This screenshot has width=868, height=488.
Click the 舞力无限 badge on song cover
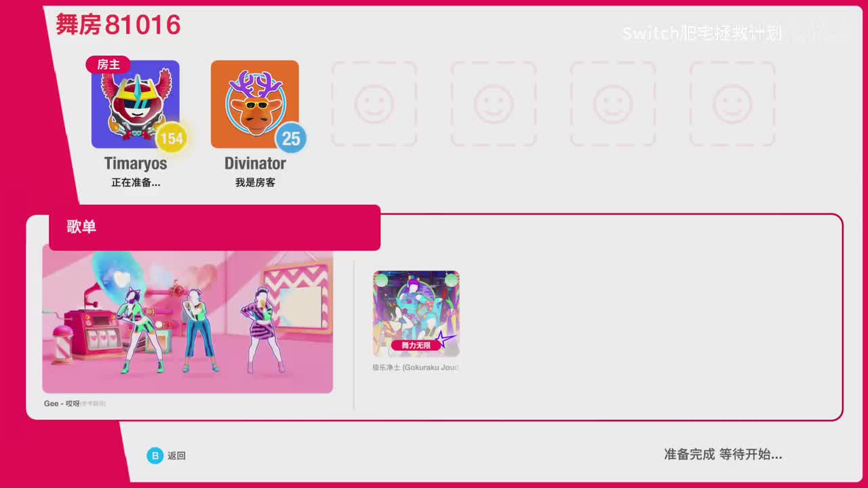point(416,345)
